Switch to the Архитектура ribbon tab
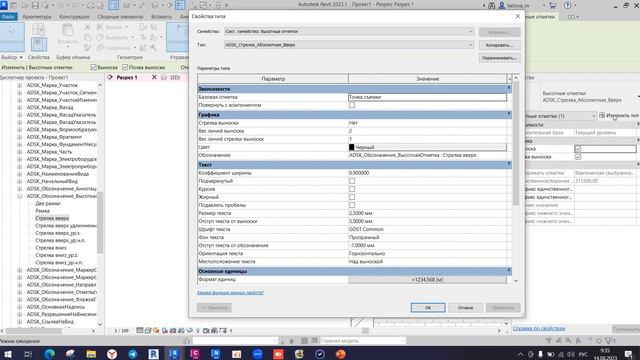The height and width of the screenshot is (360, 640). (37, 17)
